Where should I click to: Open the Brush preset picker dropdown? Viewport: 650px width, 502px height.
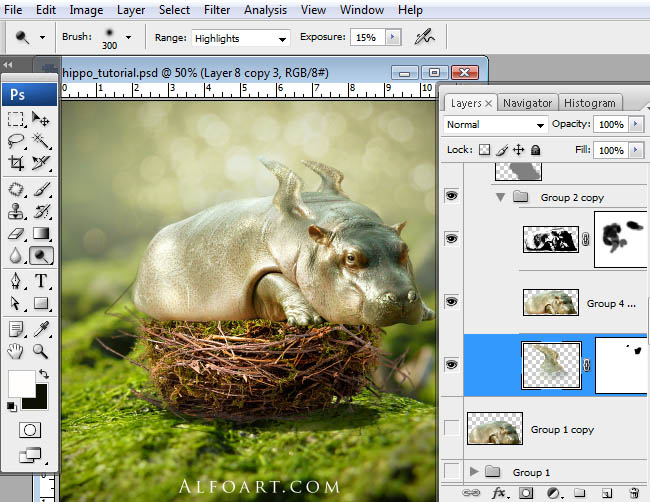(129, 37)
